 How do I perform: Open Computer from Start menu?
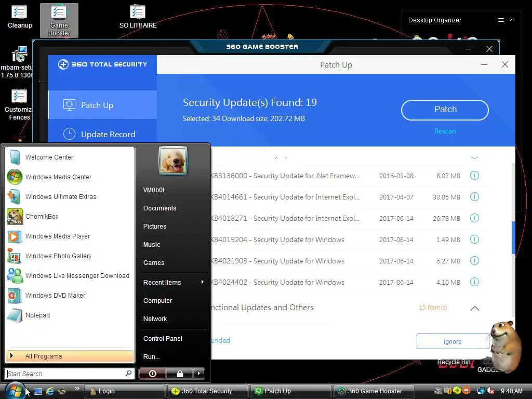pos(157,301)
